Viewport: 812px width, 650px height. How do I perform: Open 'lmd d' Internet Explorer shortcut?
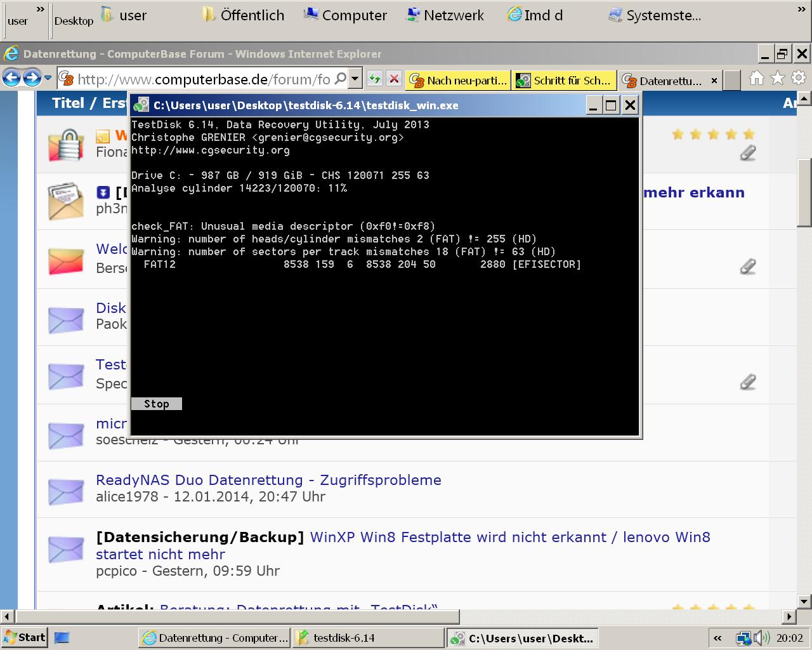535,15
